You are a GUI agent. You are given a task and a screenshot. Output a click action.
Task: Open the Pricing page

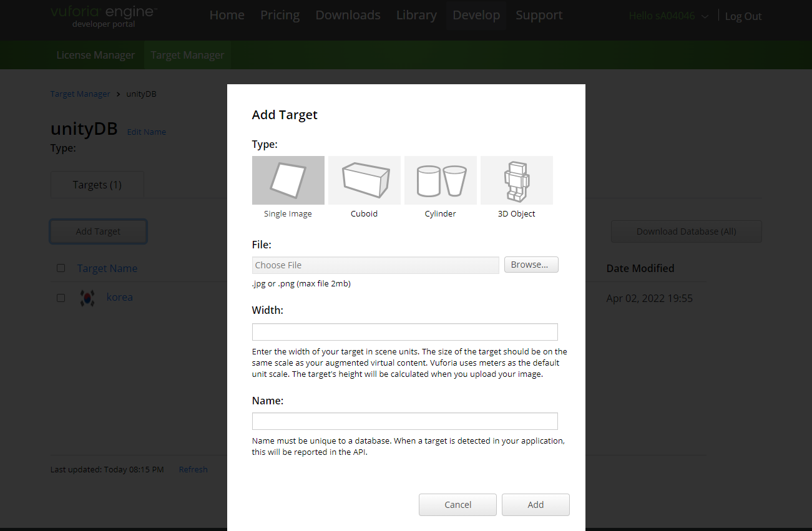pyautogui.click(x=280, y=15)
